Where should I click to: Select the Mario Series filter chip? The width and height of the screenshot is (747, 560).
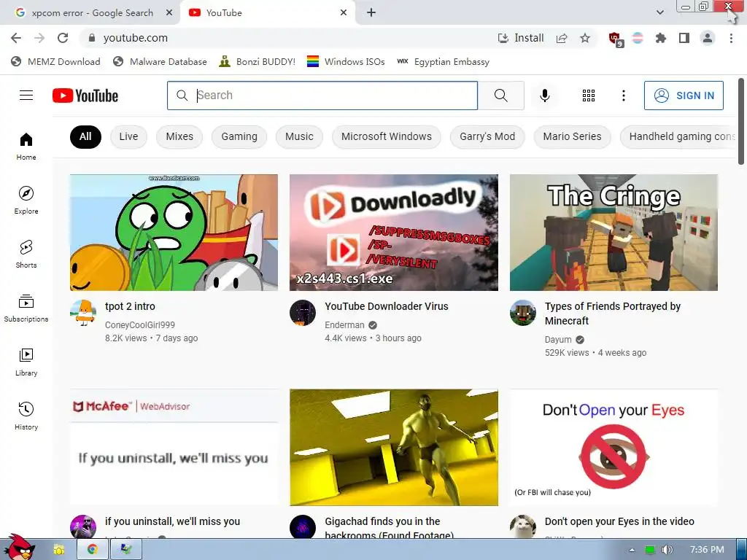572,136
